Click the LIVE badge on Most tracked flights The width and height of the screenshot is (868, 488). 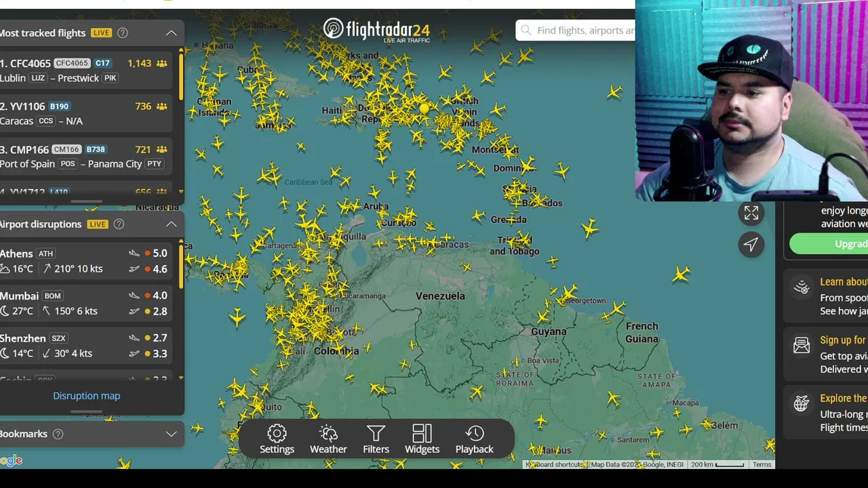101,33
